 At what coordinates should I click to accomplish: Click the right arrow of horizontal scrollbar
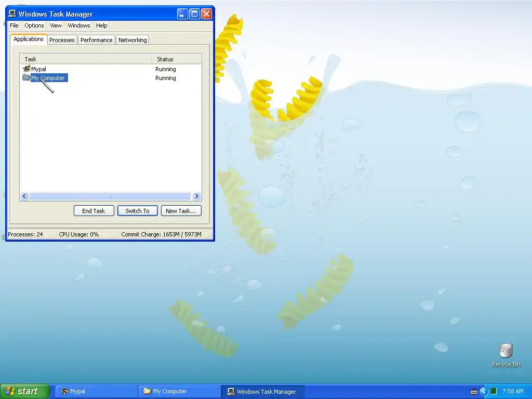196,196
